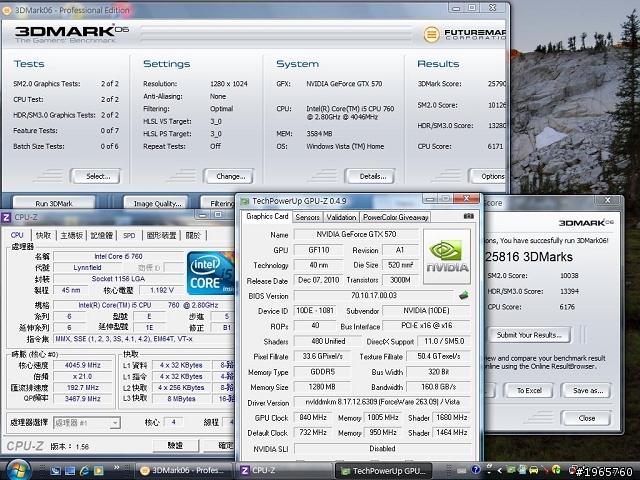This screenshot has height=480, width=640.
Task: Open the 記憶體 memory tab in CPU-Z
Action: [x=102, y=236]
